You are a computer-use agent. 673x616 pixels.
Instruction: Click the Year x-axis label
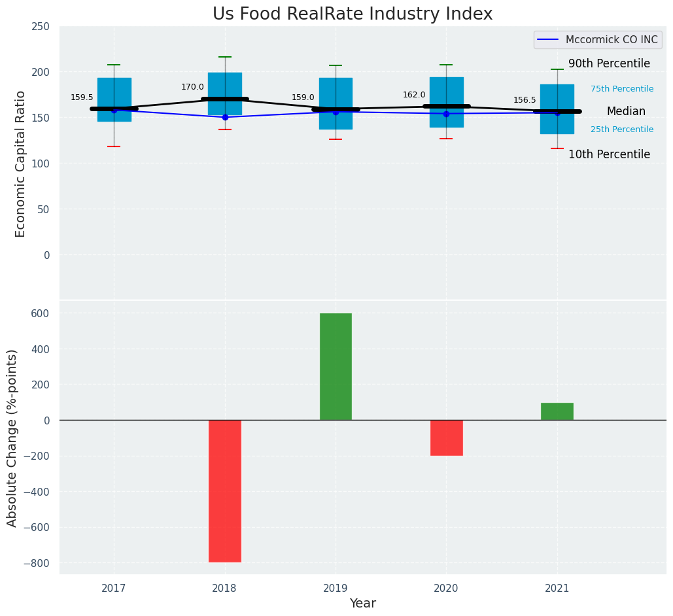[362, 603]
